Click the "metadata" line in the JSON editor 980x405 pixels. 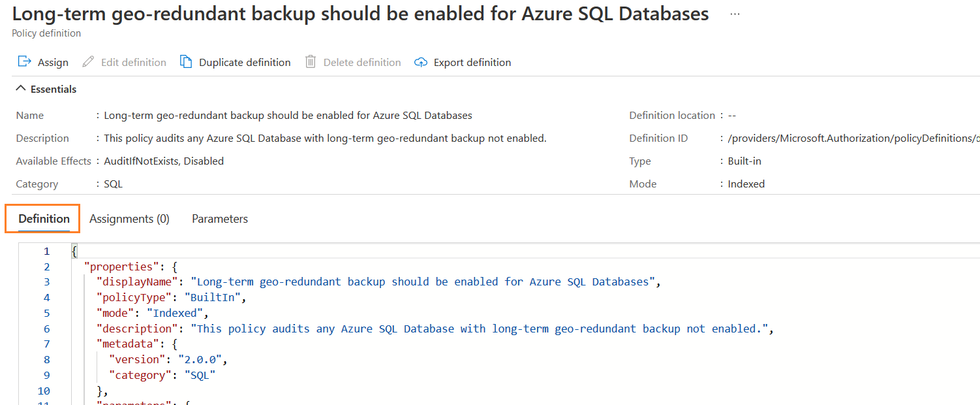[135, 344]
